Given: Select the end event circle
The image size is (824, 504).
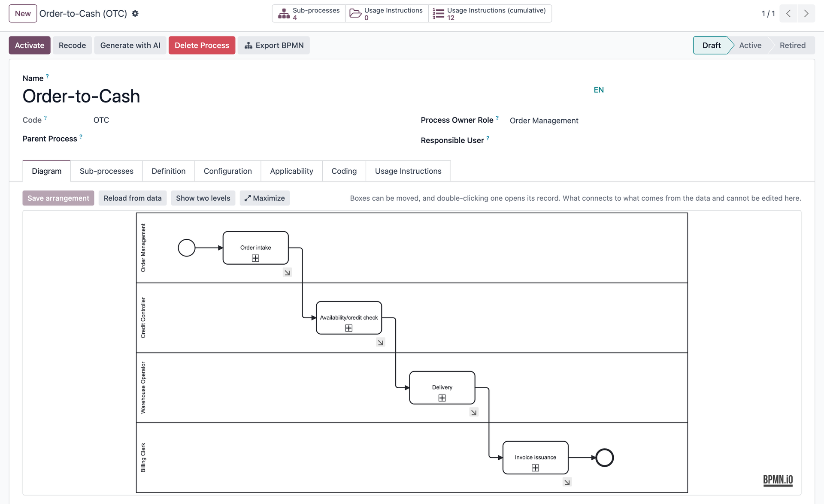Looking at the screenshot, I should coord(605,458).
